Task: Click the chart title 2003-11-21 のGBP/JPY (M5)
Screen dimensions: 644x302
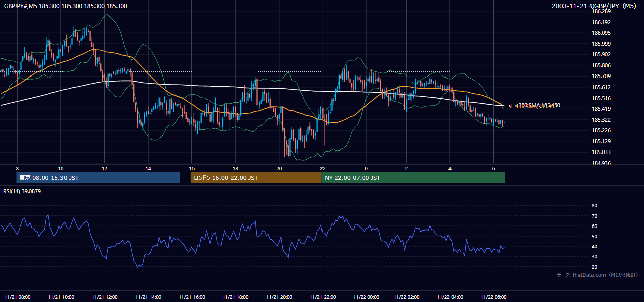Action: pyautogui.click(x=595, y=6)
